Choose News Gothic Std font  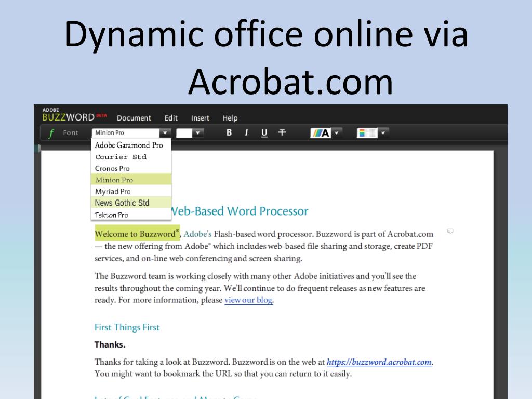(131, 203)
